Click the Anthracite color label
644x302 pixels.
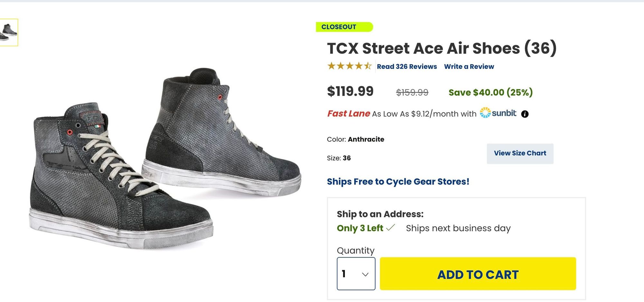(366, 139)
